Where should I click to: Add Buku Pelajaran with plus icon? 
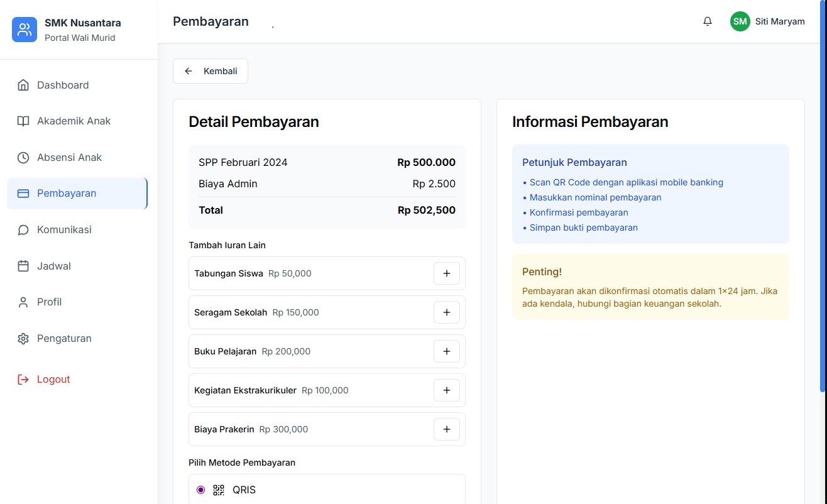(x=446, y=351)
